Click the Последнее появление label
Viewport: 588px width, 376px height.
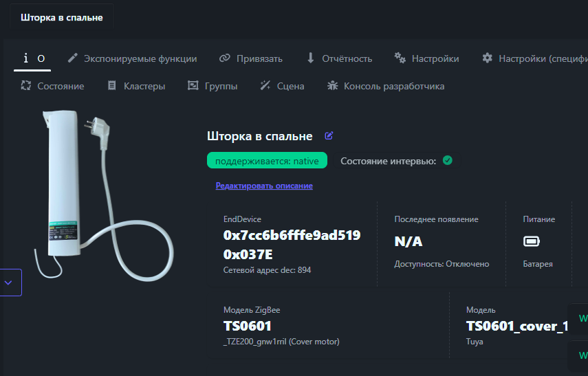click(436, 219)
